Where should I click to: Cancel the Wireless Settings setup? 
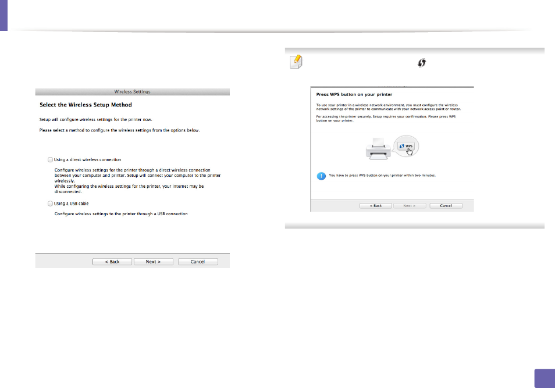198,262
